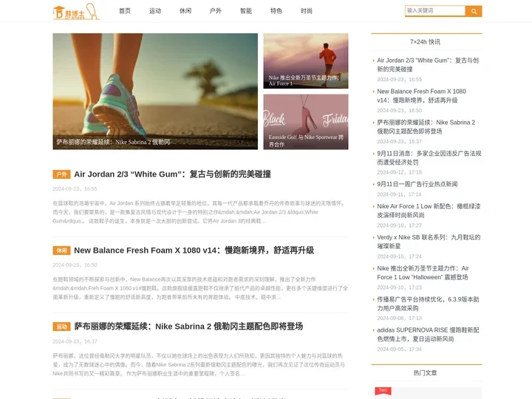Click the Air Jordan main article date 2024-09-23, 16:55

click(x=75, y=188)
